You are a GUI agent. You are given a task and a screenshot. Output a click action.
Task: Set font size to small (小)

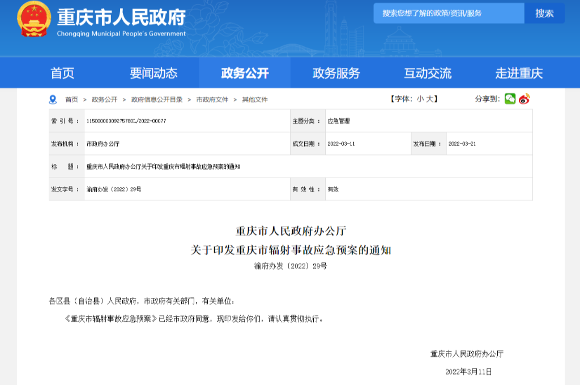click(x=420, y=99)
